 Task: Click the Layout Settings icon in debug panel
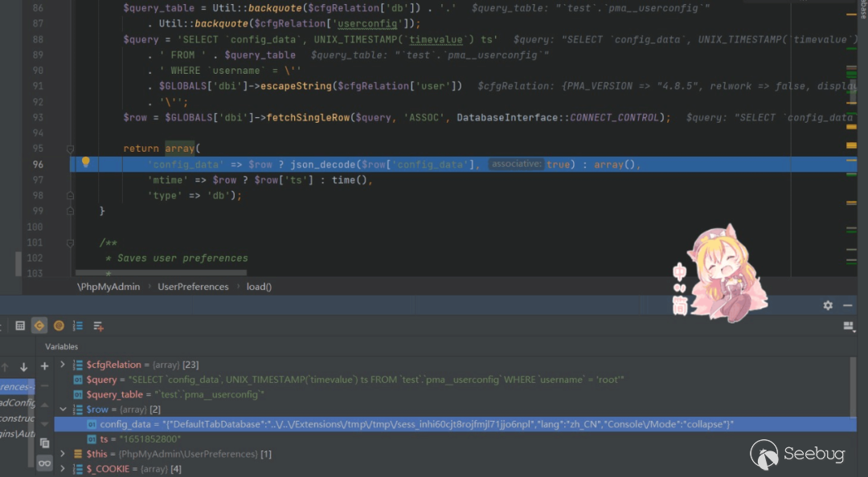pos(848,326)
